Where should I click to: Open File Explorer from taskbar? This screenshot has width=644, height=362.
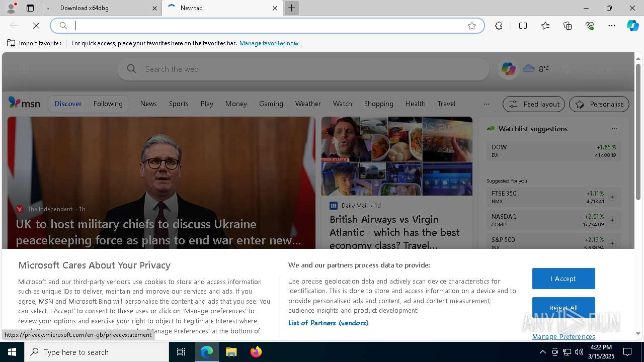(231, 352)
